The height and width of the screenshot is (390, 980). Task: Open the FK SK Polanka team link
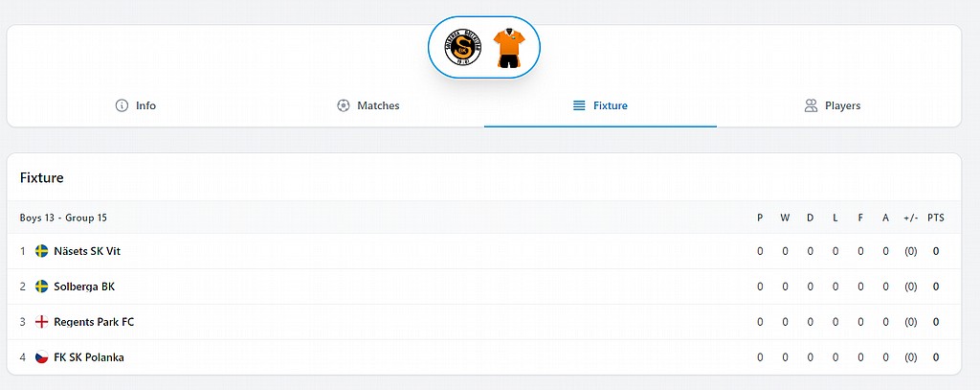(x=89, y=357)
